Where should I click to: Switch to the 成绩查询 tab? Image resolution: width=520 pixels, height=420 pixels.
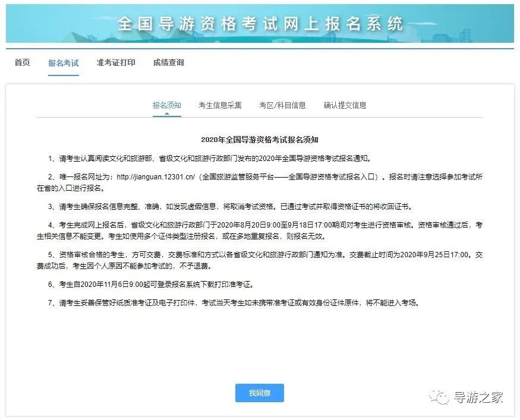(168, 62)
